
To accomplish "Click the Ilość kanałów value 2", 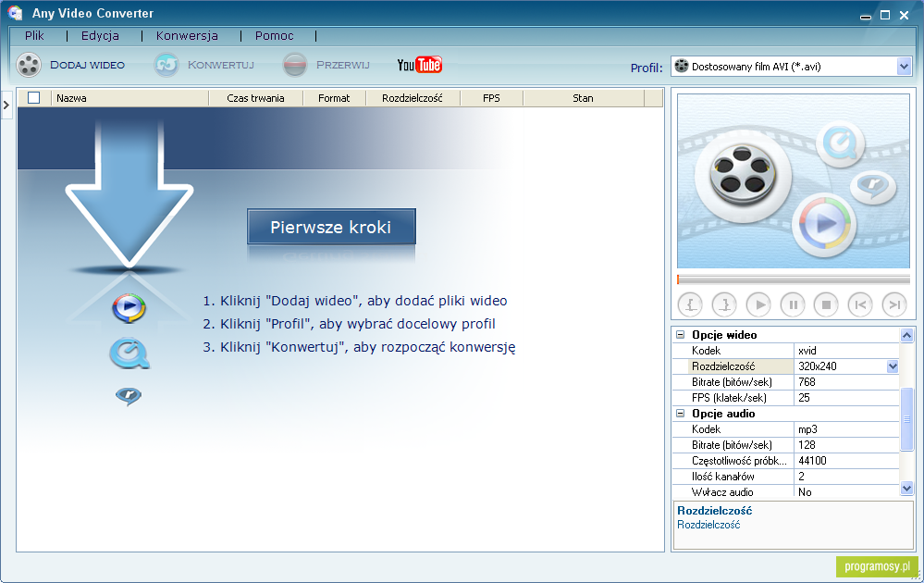I will (846, 477).
